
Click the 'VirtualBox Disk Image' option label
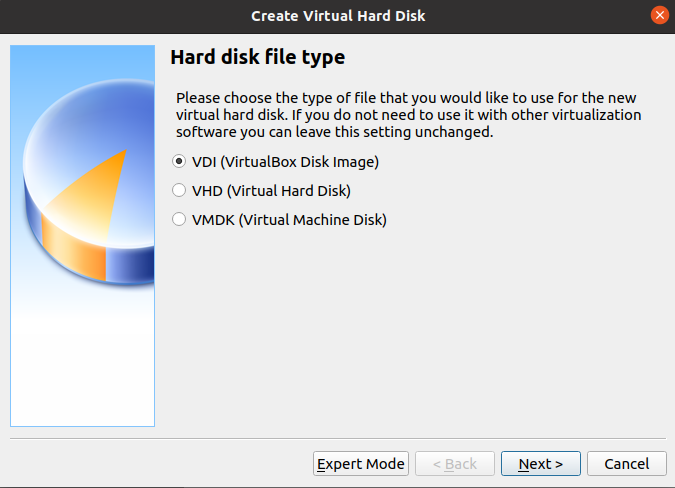pyautogui.click(x=285, y=161)
